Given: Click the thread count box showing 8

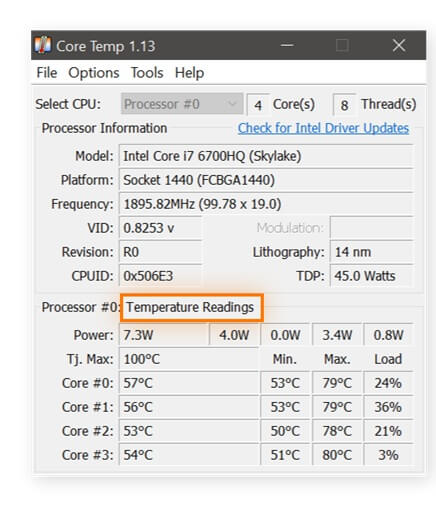Looking at the screenshot, I should pyautogui.click(x=344, y=105).
